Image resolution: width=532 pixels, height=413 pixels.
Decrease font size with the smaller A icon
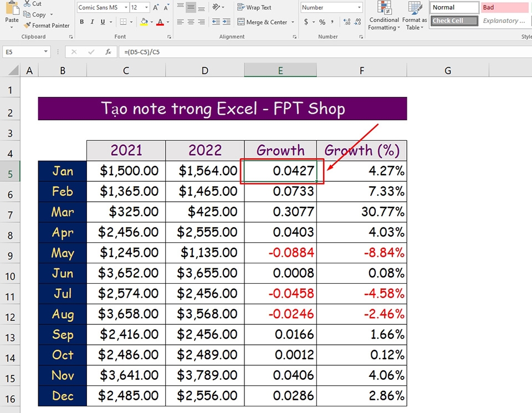(x=166, y=7)
